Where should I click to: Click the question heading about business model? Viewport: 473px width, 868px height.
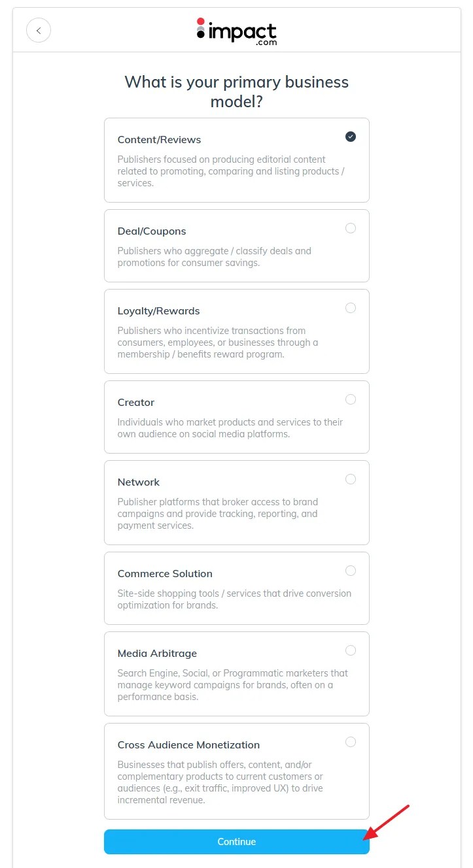click(x=236, y=92)
